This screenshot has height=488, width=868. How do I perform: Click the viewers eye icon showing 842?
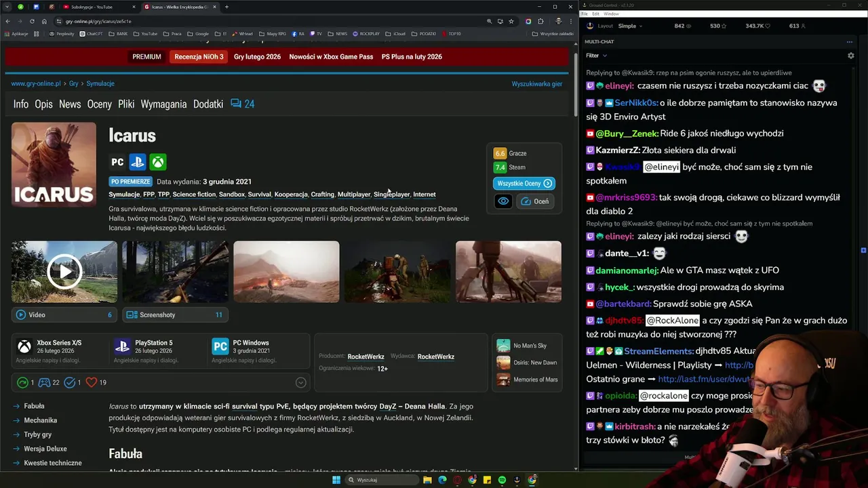click(689, 26)
